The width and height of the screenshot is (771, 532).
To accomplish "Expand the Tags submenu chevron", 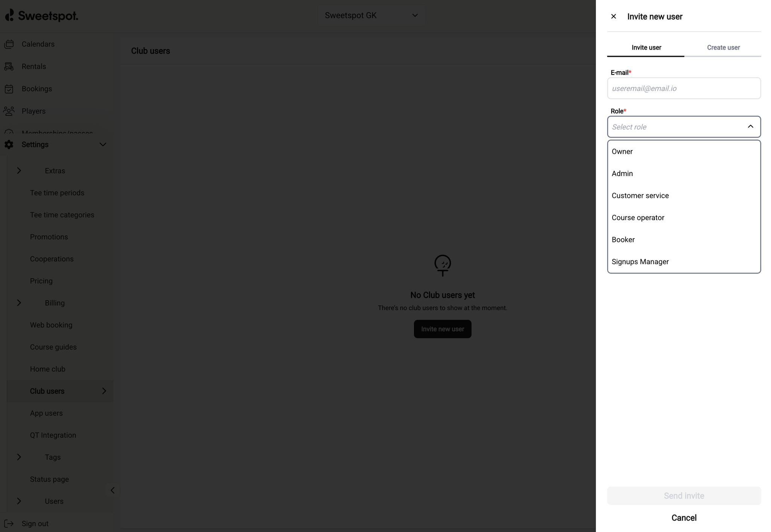I will click(x=19, y=457).
